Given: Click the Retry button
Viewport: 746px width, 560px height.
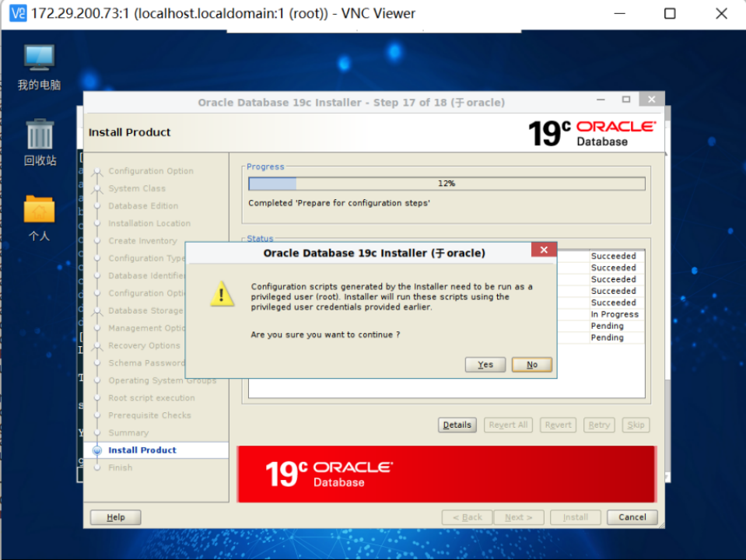Looking at the screenshot, I should point(598,425).
